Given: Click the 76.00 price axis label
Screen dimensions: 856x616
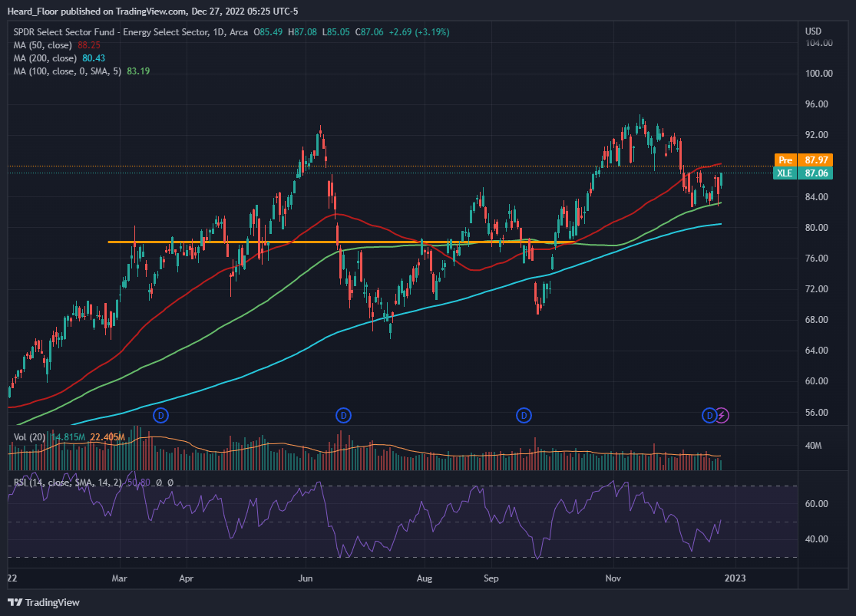Looking at the screenshot, I should (817, 258).
